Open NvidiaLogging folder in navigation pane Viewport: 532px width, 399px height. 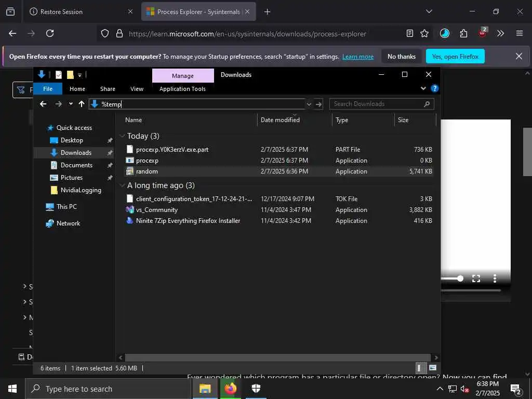pyautogui.click(x=81, y=190)
